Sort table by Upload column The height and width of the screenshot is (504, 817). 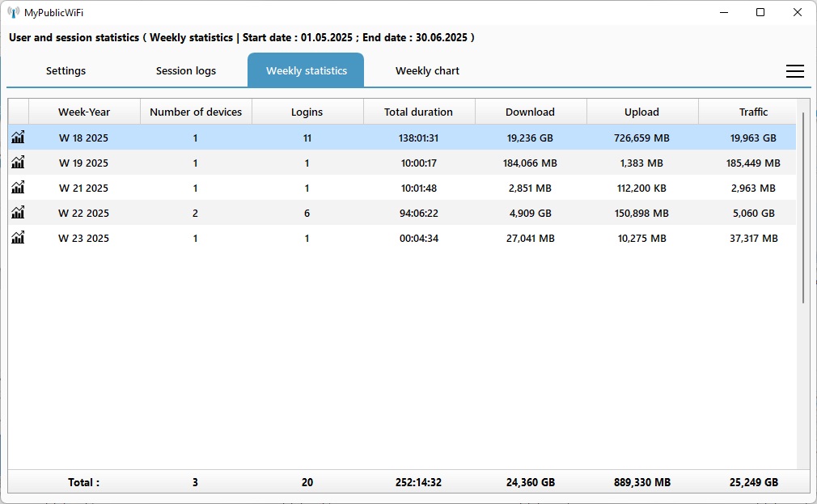642,112
